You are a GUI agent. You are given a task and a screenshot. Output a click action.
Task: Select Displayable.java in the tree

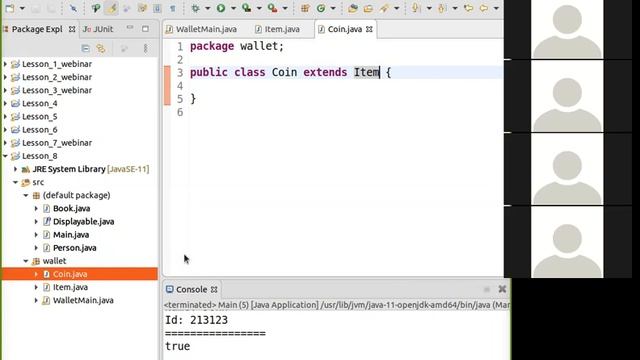tap(83, 222)
